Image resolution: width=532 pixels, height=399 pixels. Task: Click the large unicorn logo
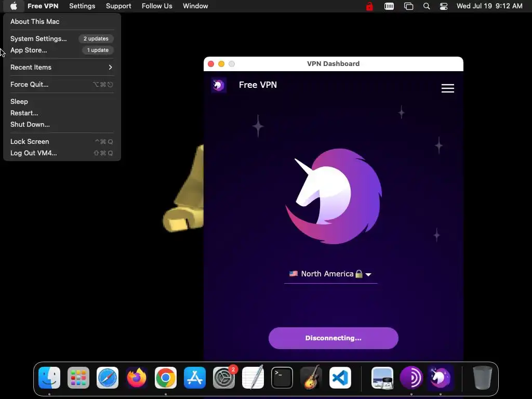[x=334, y=196]
